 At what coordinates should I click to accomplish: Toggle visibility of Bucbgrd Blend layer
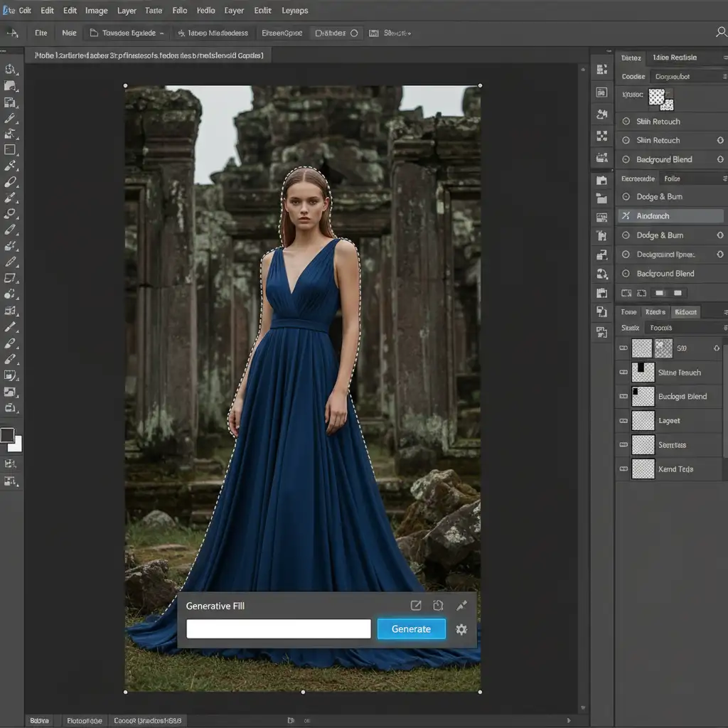point(623,397)
